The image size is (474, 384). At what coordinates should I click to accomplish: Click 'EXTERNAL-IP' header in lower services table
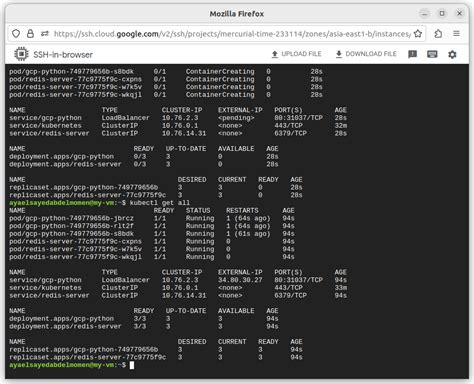240,272
